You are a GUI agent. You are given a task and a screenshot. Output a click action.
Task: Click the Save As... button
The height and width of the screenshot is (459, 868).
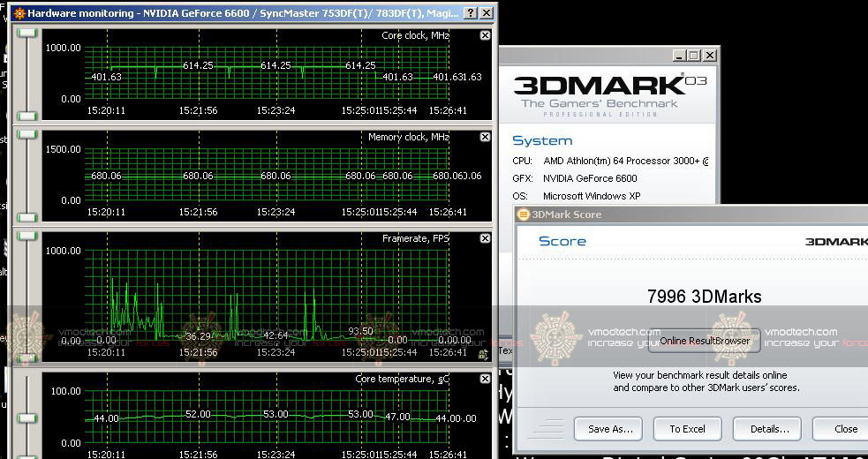pos(608,429)
